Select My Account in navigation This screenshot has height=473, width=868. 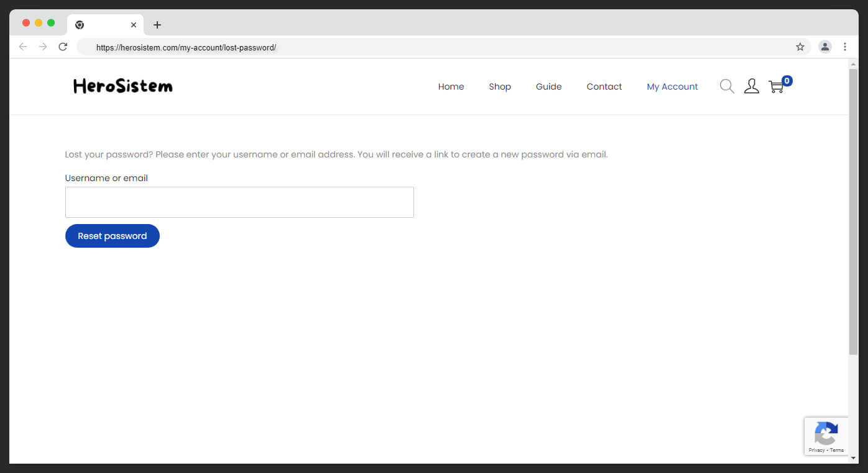point(672,87)
